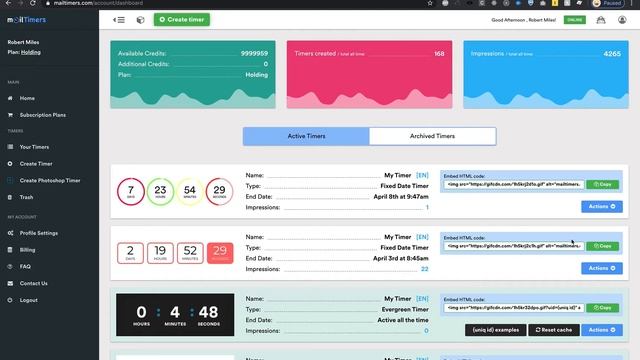Copy embed code of Evergreen timer
This screenshot has height=360, width=640.
pyautogui.click(x=602, y=308)
